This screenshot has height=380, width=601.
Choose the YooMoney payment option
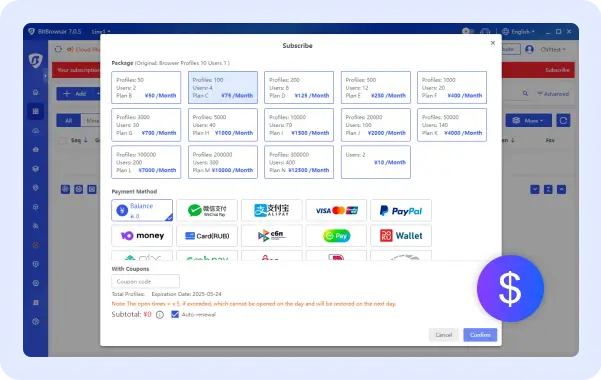(x=142, y=235)
